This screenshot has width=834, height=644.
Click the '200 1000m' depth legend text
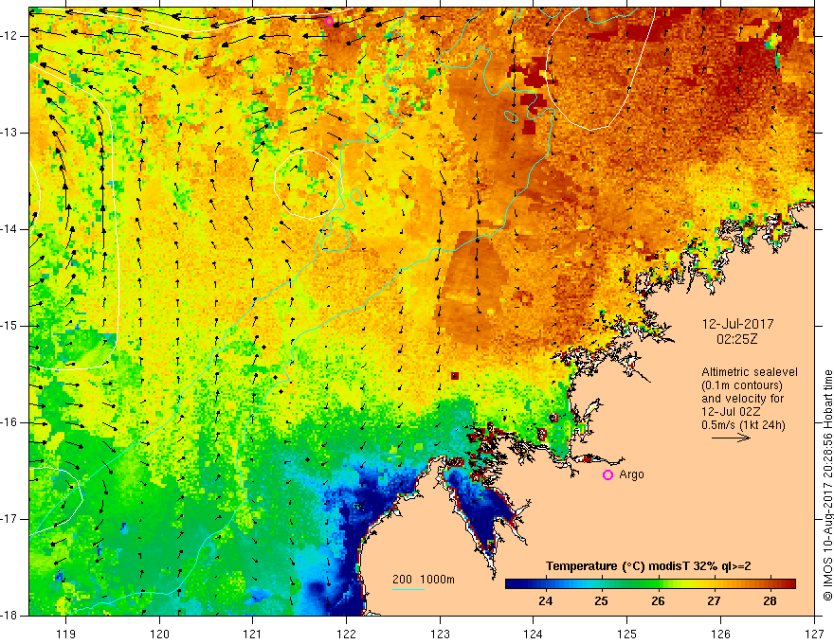[424, 580]
